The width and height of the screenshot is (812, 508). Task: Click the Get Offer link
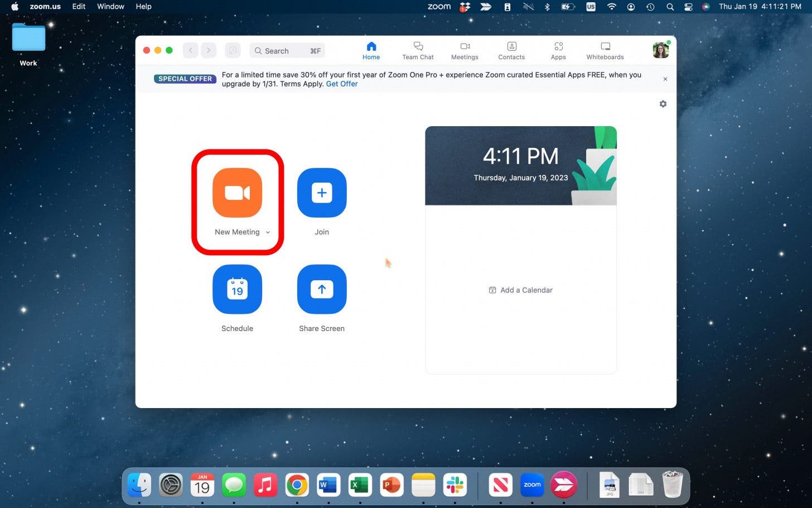click(x=342, y=84)
